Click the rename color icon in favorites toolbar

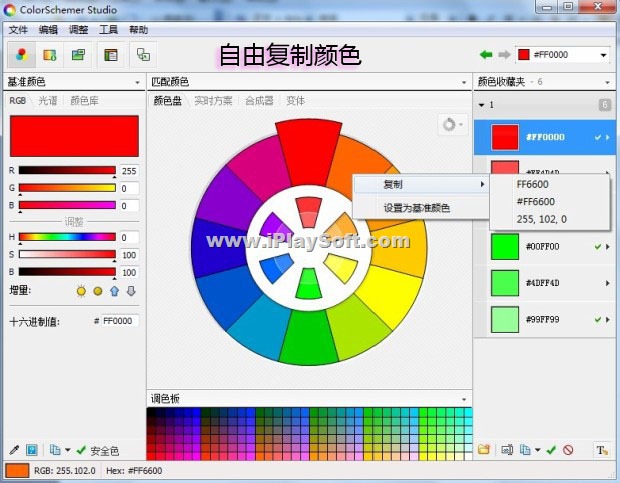(x=507, y=449)
